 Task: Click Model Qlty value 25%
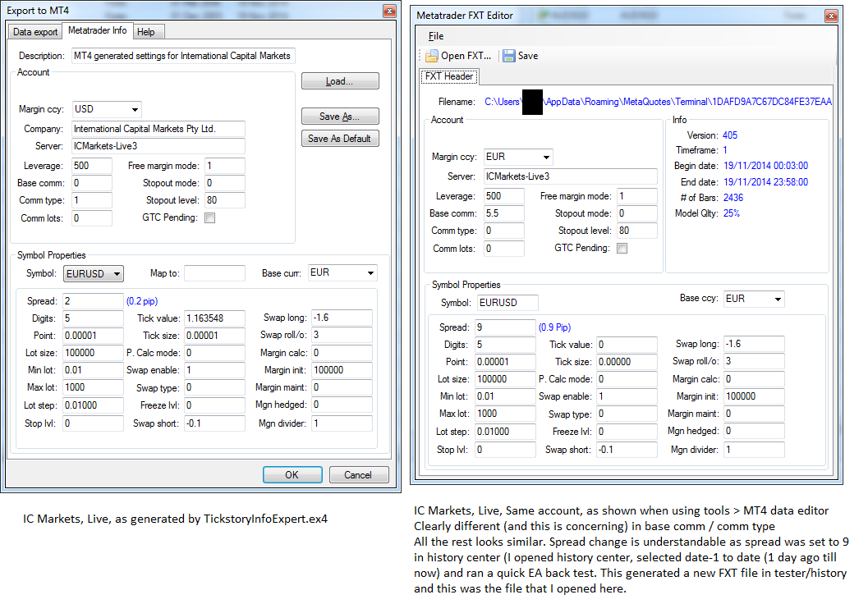pos(731,213)
